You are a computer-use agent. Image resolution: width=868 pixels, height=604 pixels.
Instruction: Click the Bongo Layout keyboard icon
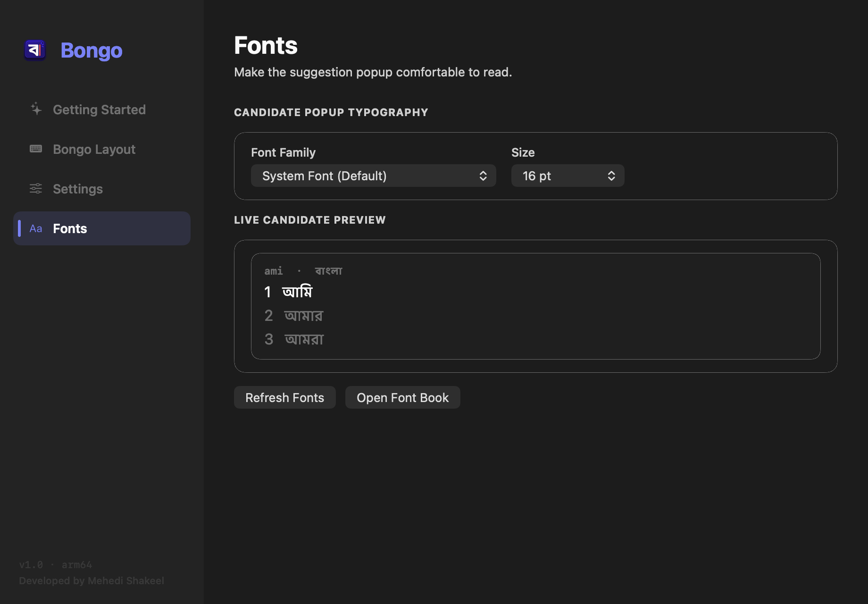pyautogui.click(x=36, y=149)
